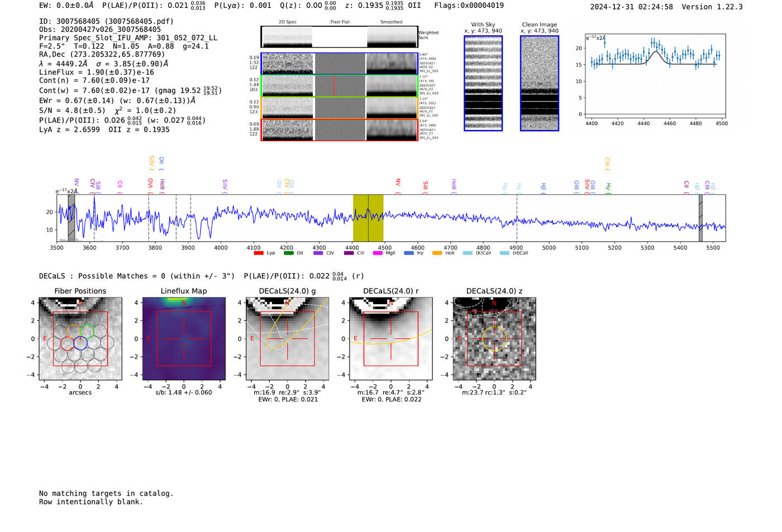This screenshot has height=532, width=782.
Task: Click the red fiber circle in Fiber Positions
Action: tap(67, 343)
